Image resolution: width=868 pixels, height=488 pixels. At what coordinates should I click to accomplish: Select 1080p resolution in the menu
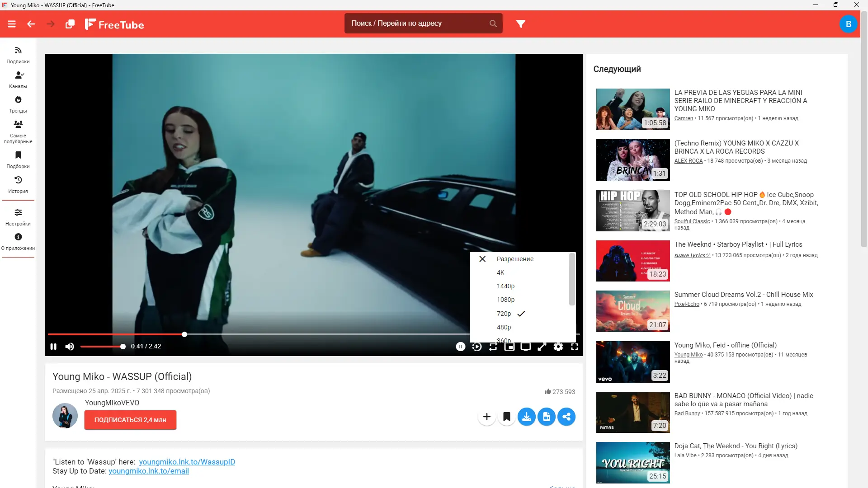[505, 300]
